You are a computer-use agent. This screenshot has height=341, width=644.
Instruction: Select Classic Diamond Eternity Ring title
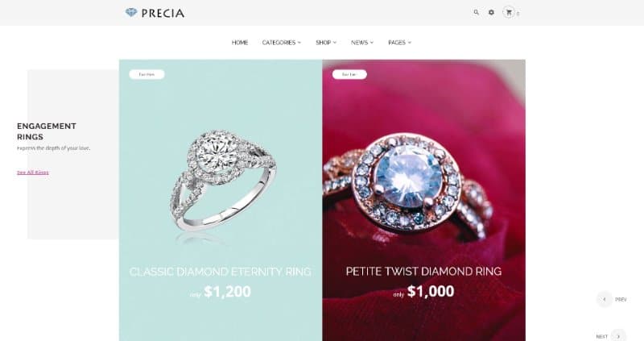point(220,272)
